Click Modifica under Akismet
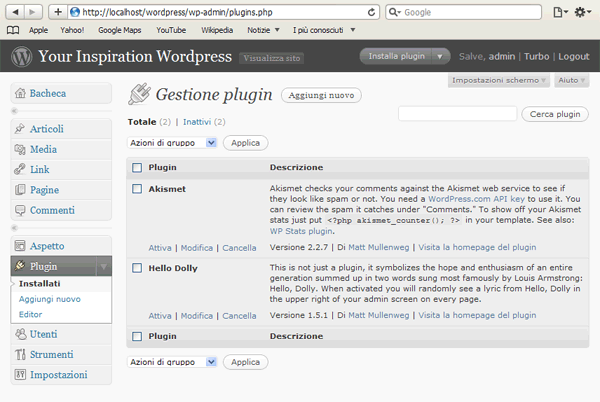600x402 pixels. 197,248
